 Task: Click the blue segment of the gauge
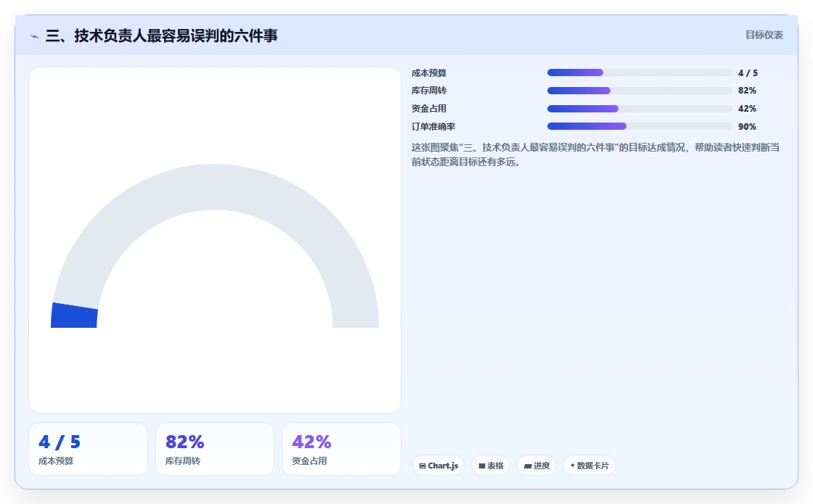coord(74,316)
